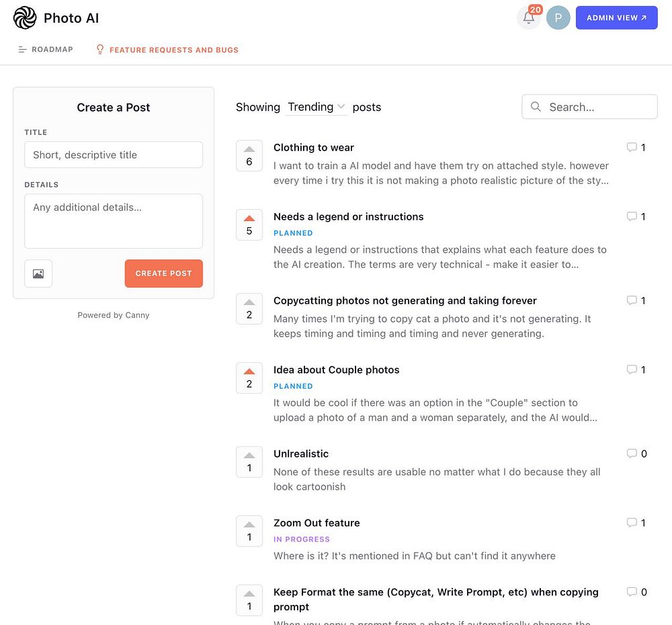Click the image attachment icon in Create a Post

38,274
